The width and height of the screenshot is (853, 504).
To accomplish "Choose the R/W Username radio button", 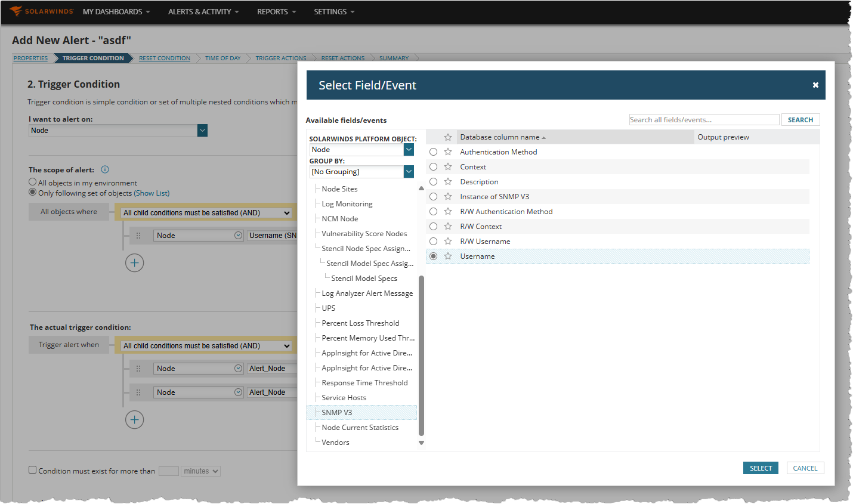I will pyautogui.click(x=434, y=242).
